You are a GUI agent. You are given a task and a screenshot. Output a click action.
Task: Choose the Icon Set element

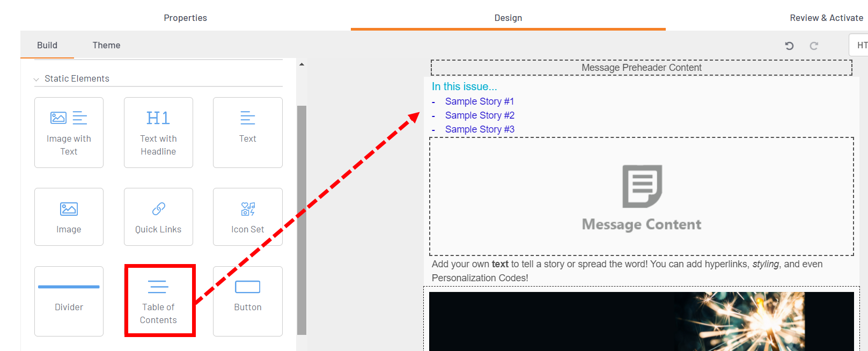coord(247,217)
